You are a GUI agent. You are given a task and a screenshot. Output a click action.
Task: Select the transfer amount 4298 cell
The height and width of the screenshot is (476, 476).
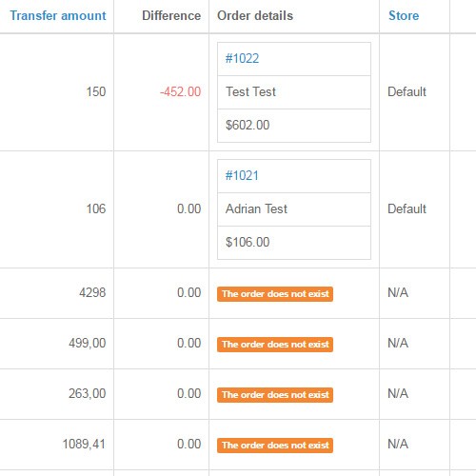pyautogui.click(x=57, y=293)
